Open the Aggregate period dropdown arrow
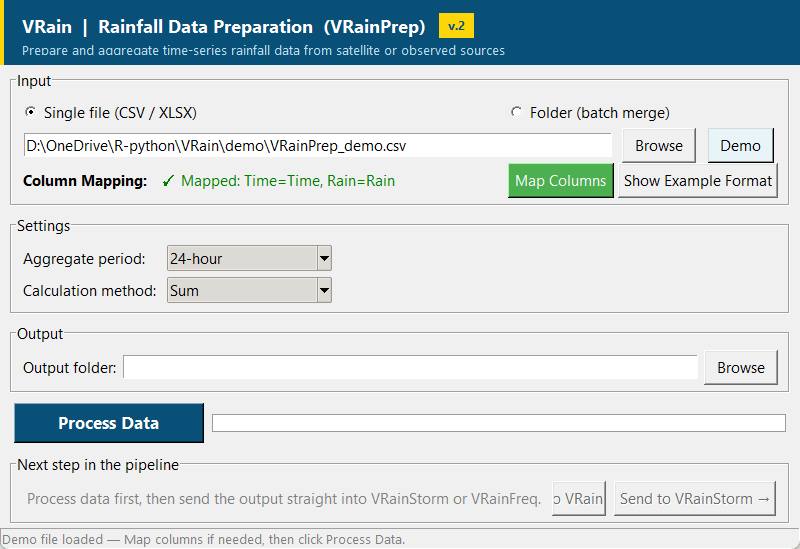Image resolution: width=800 pixels, height=549 pixels. click(324, 259)
